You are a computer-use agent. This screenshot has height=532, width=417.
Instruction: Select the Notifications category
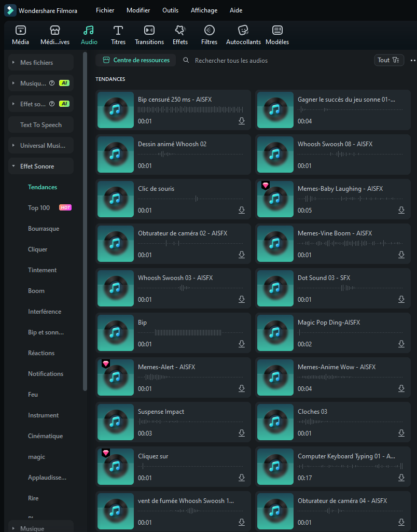pos(46,373)
